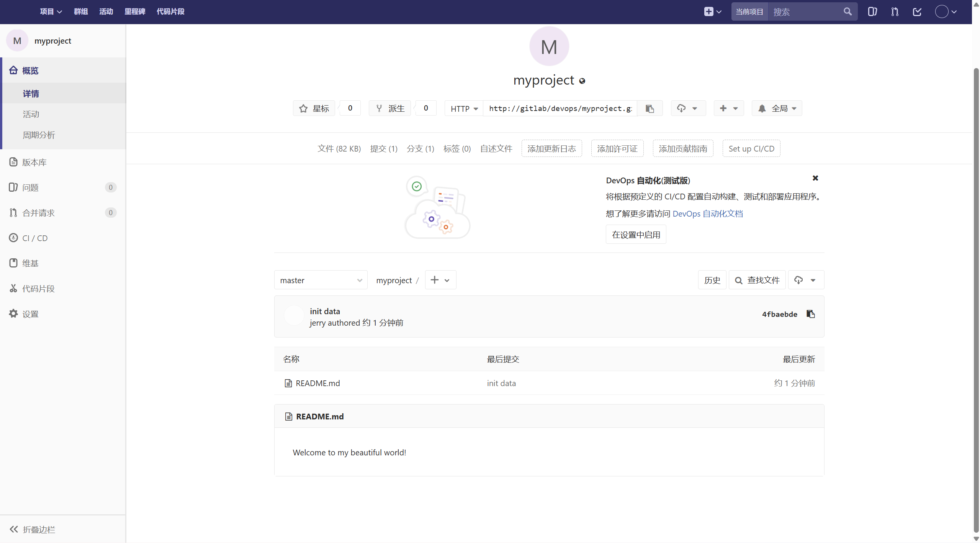Open the Merge Requests (合并请求) sidebar item
Image resolution: width=980 pixels, height=543 pixels.
pyautogui.click(x=63, y=213)
